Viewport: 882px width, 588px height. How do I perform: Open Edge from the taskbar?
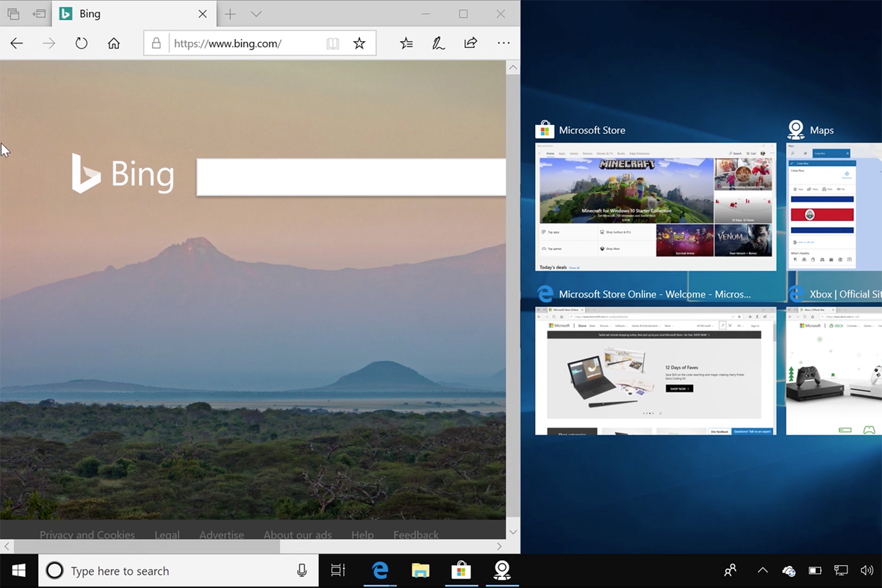coord(380,571)
